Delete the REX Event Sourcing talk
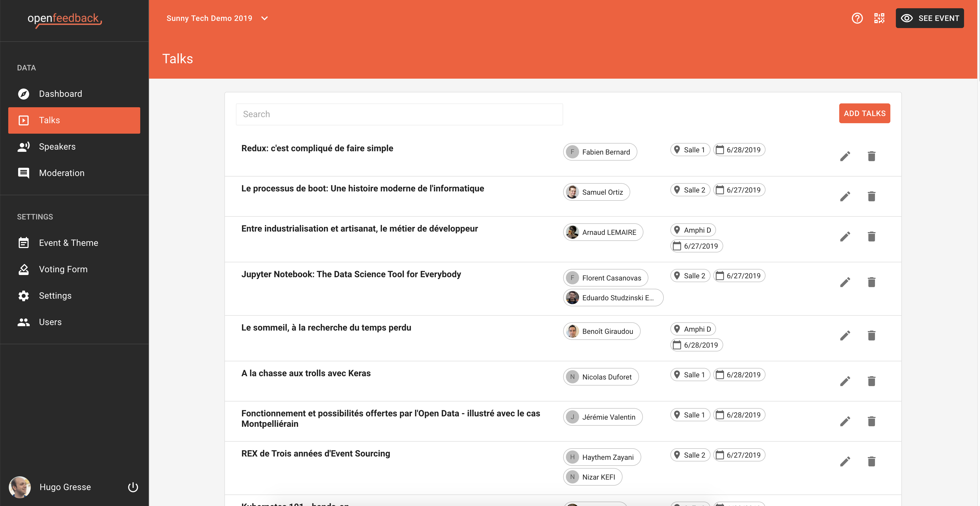980x506 pixels. coord(872,462)
